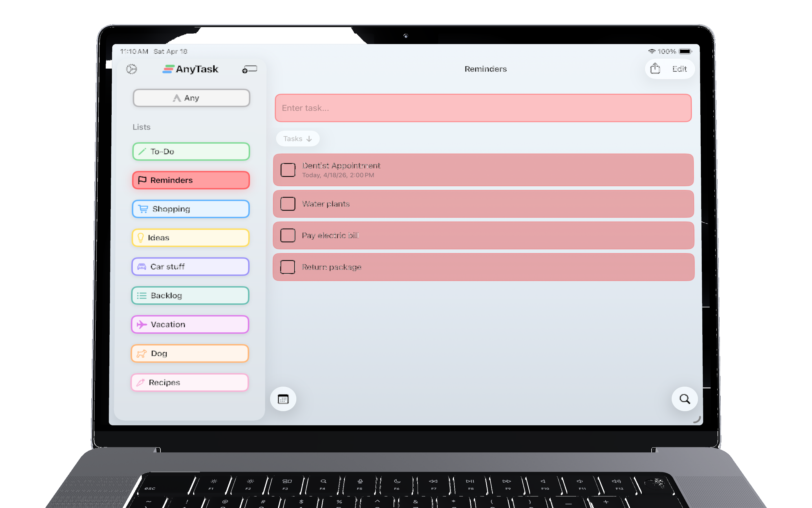
Task: Click the flag icon on Reminders
Action: click(x=142, y=180)
